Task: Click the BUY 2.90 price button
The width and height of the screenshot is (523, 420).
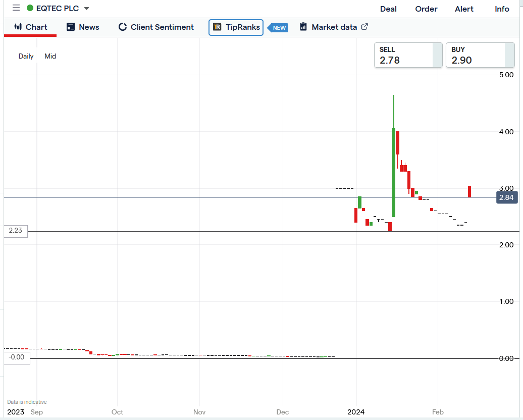Action: pyautogui.click(x=480, y=55)
